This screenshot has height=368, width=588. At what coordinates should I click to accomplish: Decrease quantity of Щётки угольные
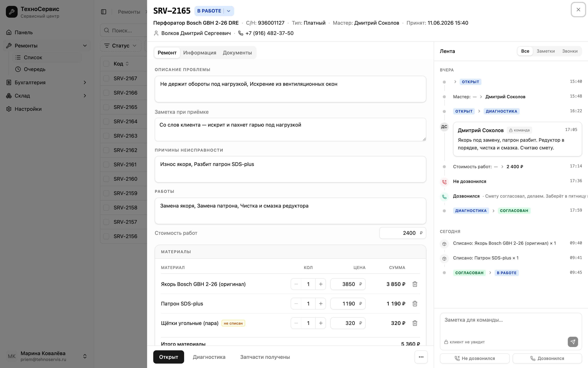296,323
